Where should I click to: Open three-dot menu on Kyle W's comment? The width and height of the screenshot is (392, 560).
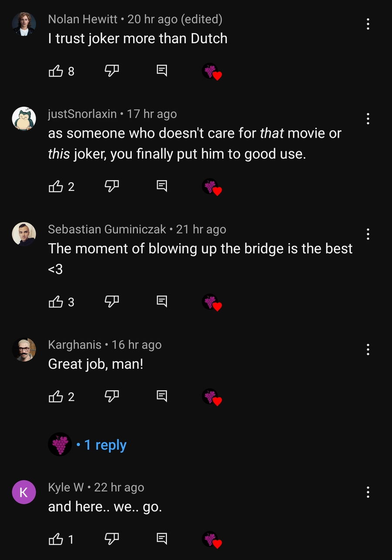pos(368,492)
